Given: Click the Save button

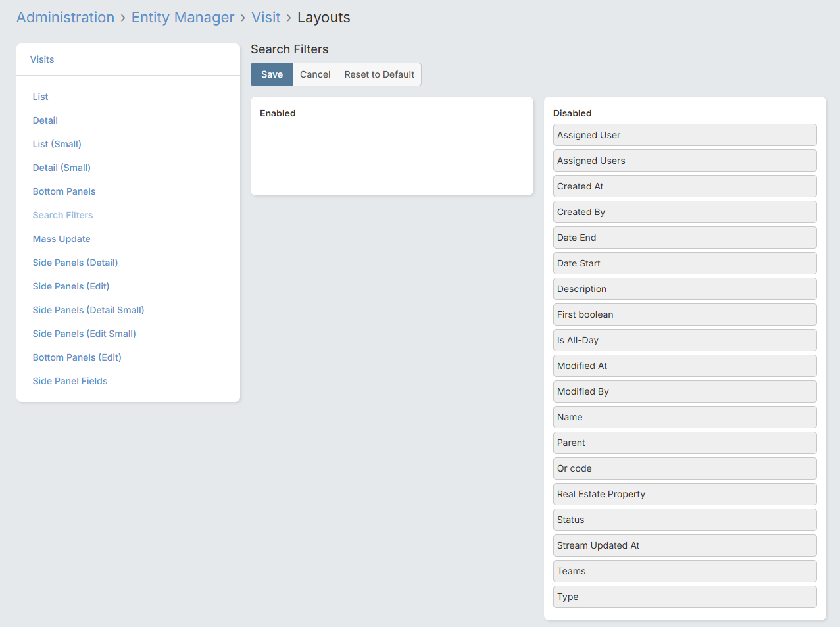Looking at the screenshot, I should click(x=271, y=74).
